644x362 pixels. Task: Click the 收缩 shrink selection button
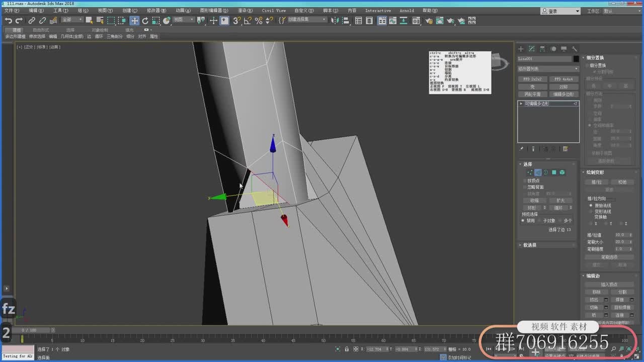(534, 201)
